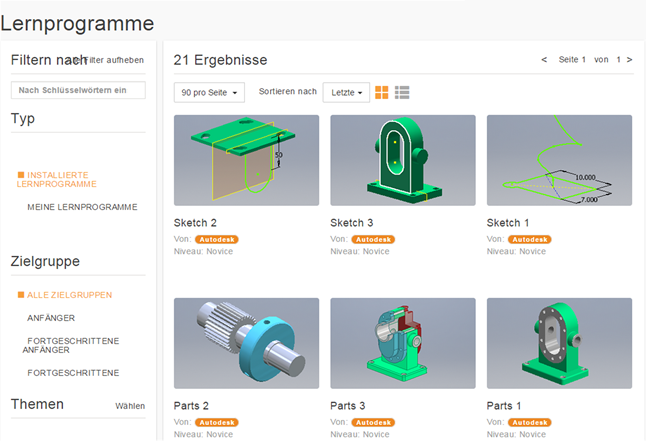Image resolution: width=646 pixels, height=441 pixels.
Task: Click the Themen section heading
Action: (37, 404)
